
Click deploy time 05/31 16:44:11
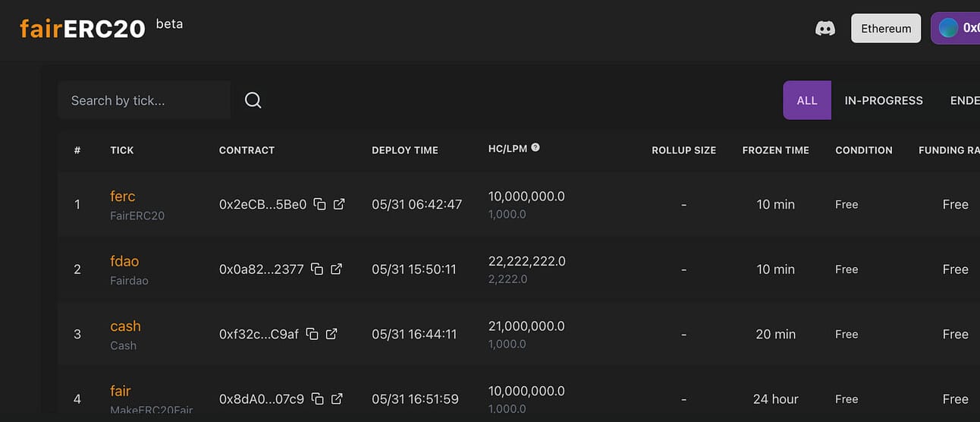414,334
